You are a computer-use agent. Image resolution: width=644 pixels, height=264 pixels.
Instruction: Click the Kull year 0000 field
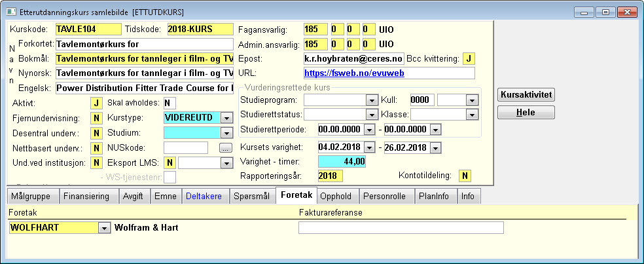(421, 100)
